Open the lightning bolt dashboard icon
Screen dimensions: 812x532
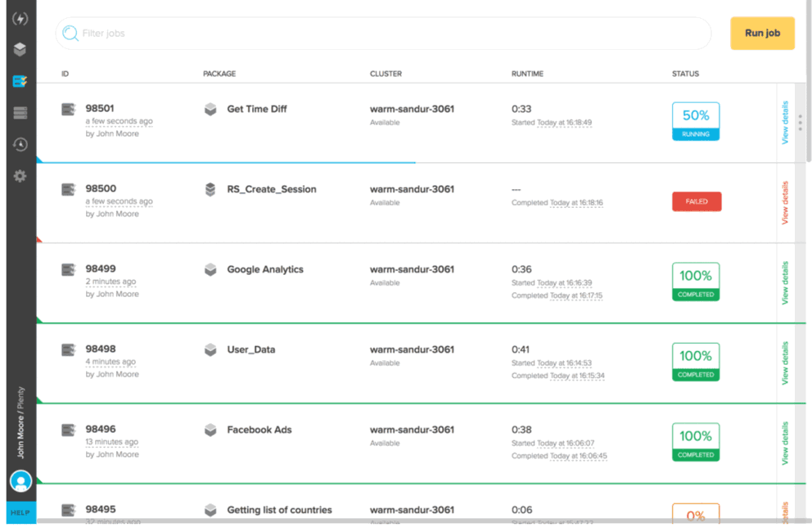(x=20, y=18)
